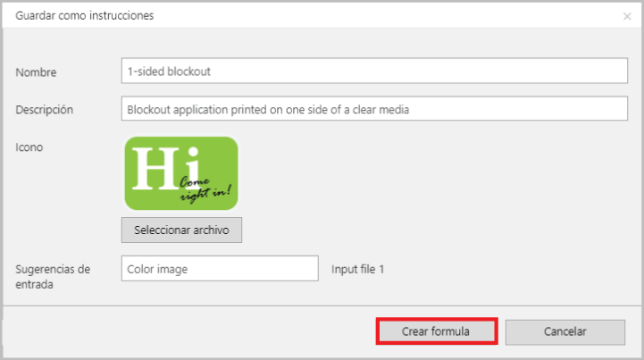Click the "Input file 1" text

click(x=358, y=269)
